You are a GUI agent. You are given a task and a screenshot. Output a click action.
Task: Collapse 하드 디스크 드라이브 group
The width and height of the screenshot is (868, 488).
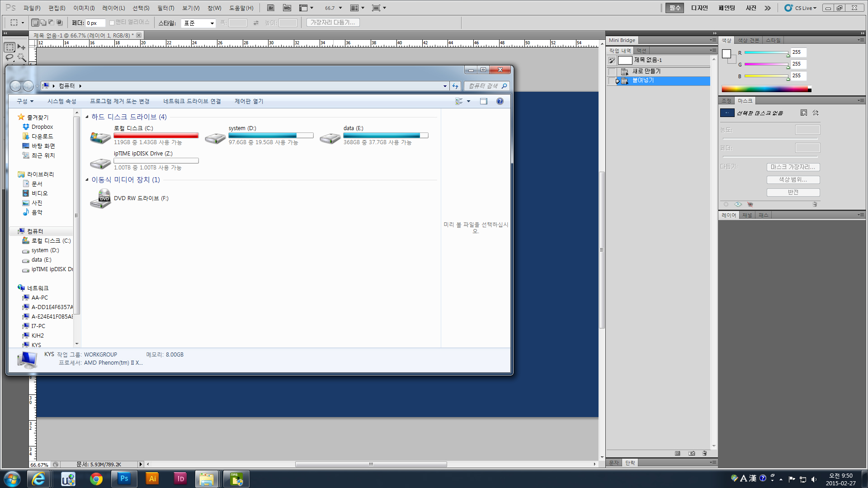pos(87,117)
